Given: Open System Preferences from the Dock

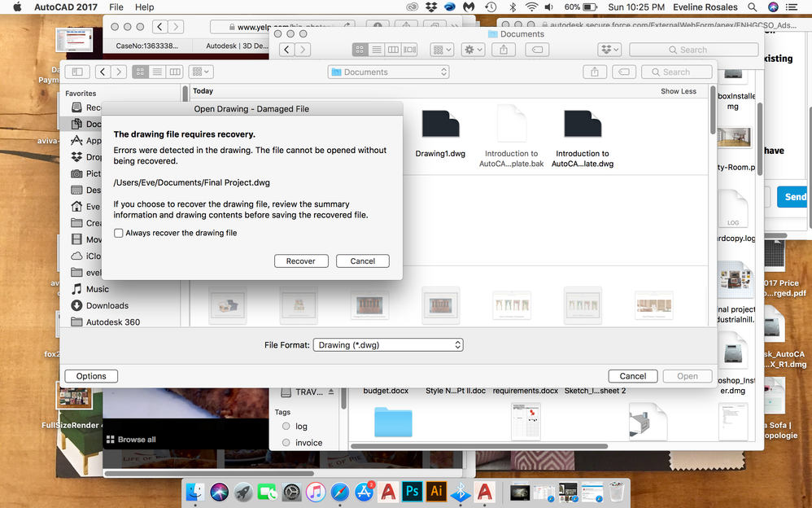Looking at the screenshot, I should (291, 492).
